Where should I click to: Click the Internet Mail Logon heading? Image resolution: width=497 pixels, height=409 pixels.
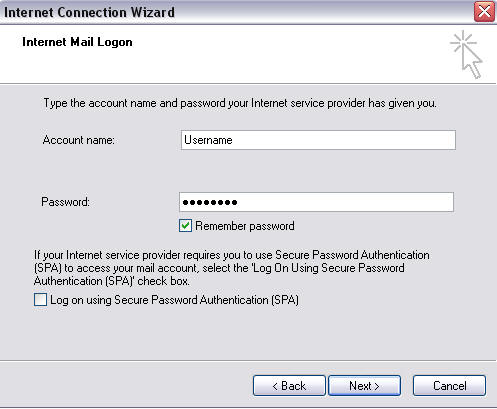77,42
